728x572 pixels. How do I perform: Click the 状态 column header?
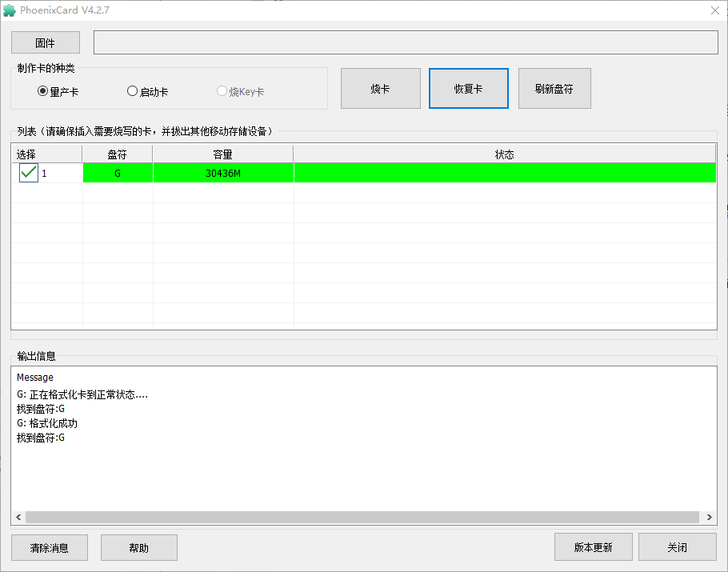[x=504, y=154]
